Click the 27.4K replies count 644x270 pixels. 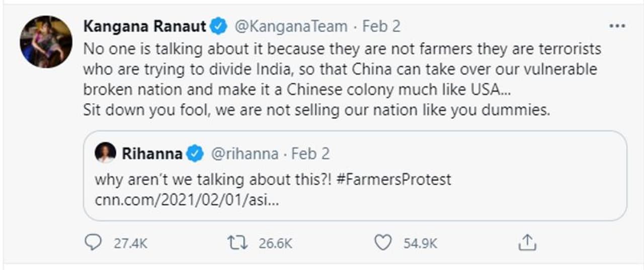point(130,244)
